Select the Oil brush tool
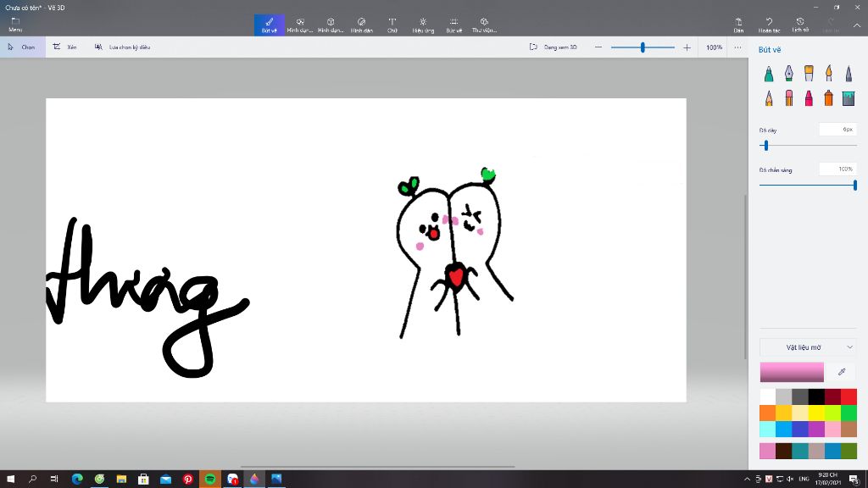 pyautogui.click(x=809, y=73)
